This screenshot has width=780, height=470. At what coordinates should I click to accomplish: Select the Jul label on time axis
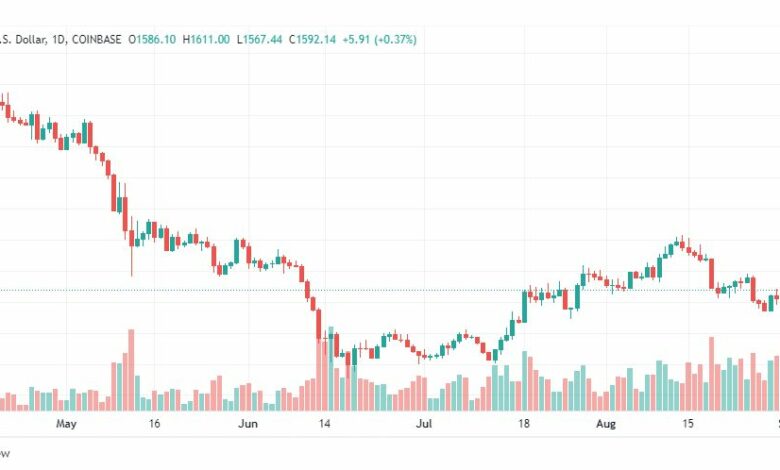pyautogui.click(x=424, y=424)
